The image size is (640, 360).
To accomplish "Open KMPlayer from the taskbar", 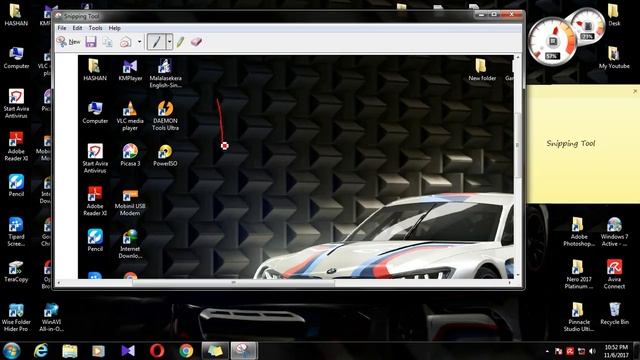I will click(128, 351).
